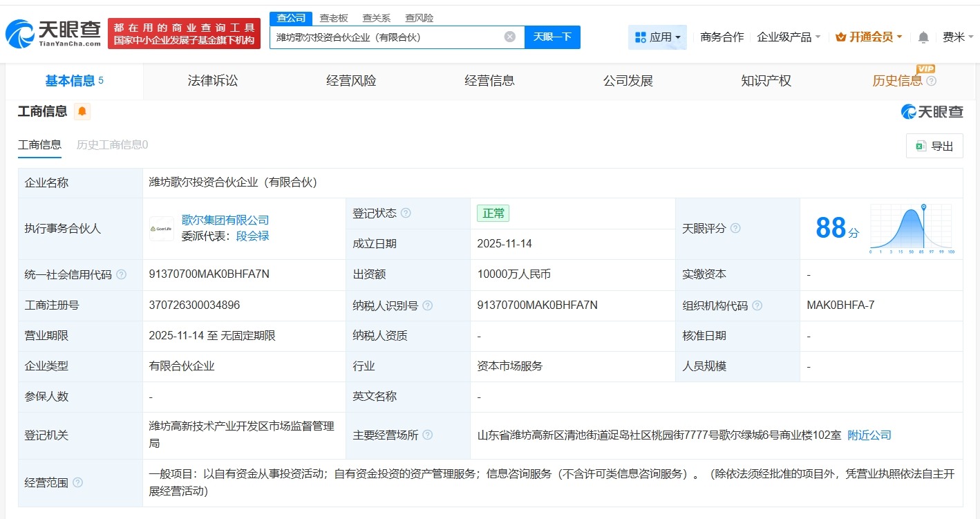Click the bell icon beside 工商信息 heading
Screen dimensions: 980x519
82,111
